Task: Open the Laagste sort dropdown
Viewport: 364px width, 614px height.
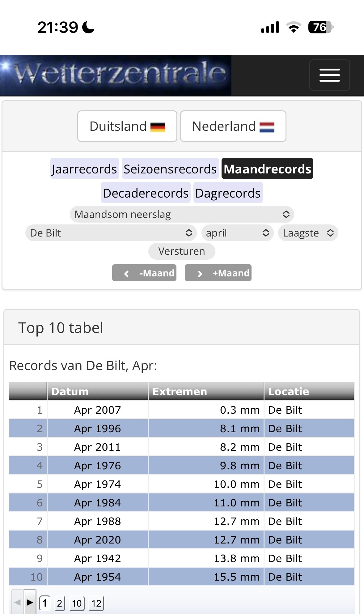Action: (x=308, y=233)
